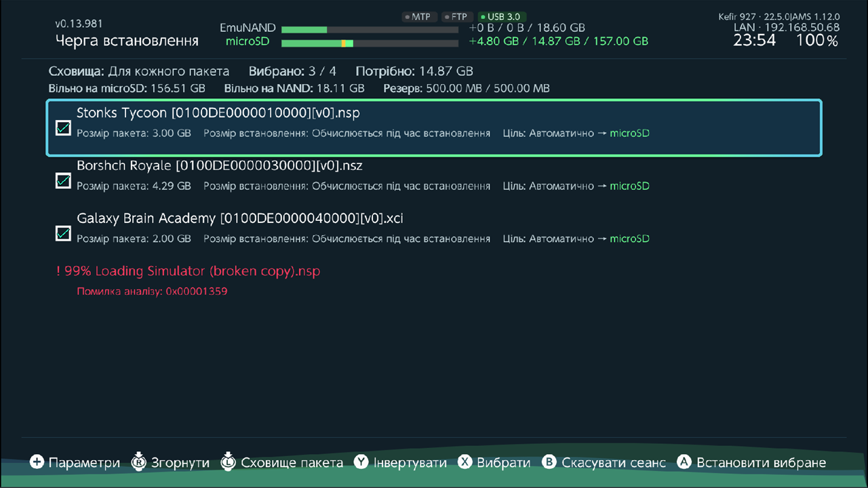Choose Скасувати сеанс to cancel session

614,463
